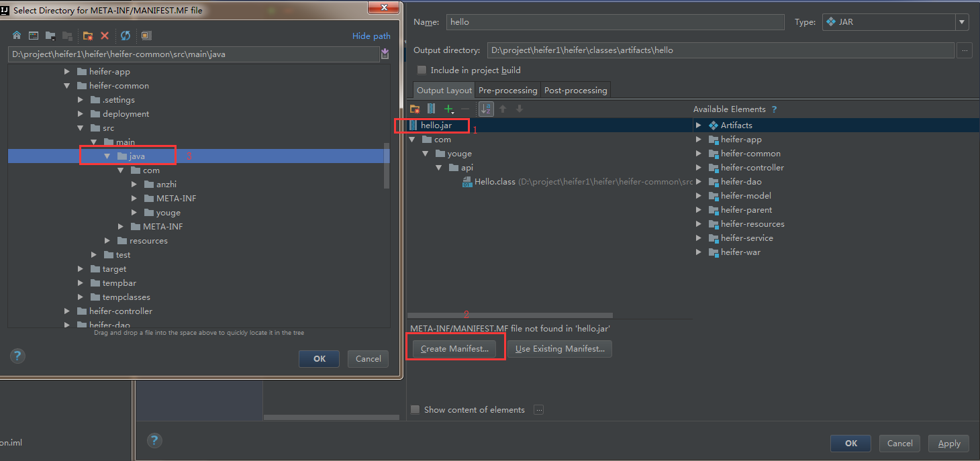
Task: Click the Output directory path field
Action: tap(721, 50)
